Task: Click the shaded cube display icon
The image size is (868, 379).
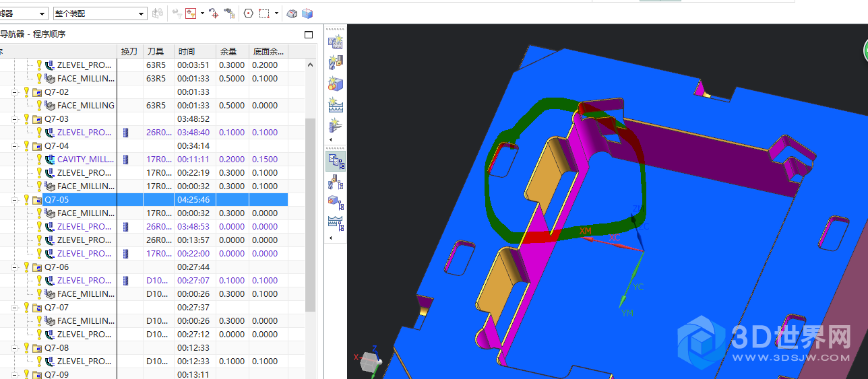Action: [307, 13]
